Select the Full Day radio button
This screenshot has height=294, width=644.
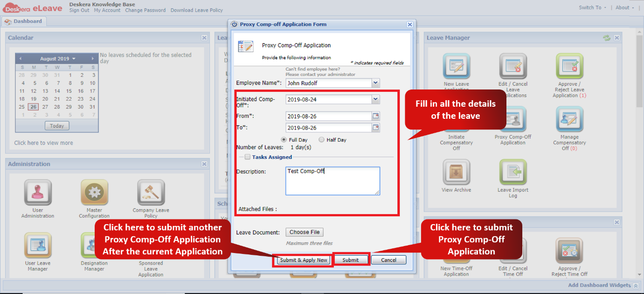[x=284, y=139]
